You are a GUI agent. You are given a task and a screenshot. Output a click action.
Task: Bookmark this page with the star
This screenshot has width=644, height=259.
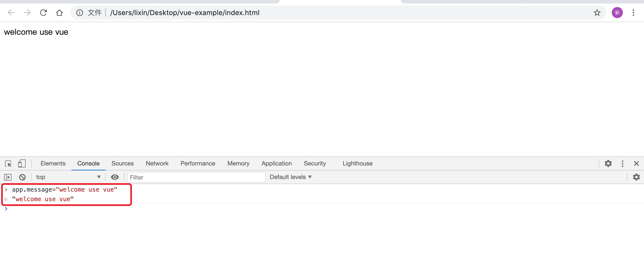tap(597, 13)
